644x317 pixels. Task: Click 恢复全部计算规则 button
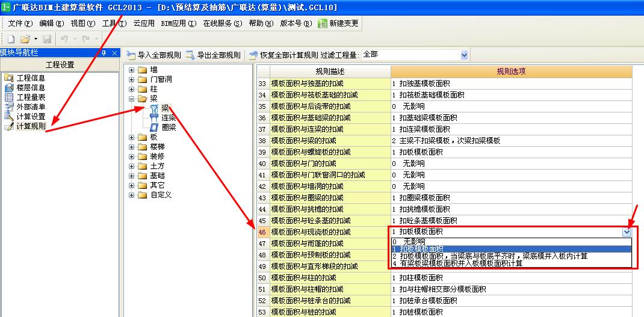pyautogui.click(x=283, y=55)
